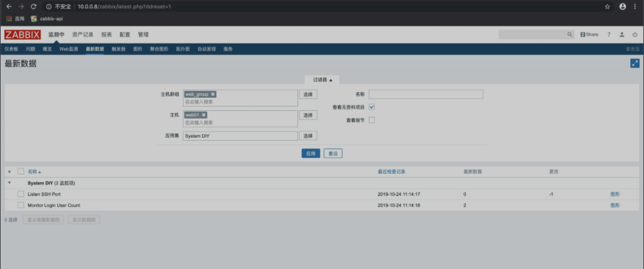The height and width of the screenshot is (269, 644).
Task: Check the Listen SSH Port checkbox
Action: [x=20, y=194]
